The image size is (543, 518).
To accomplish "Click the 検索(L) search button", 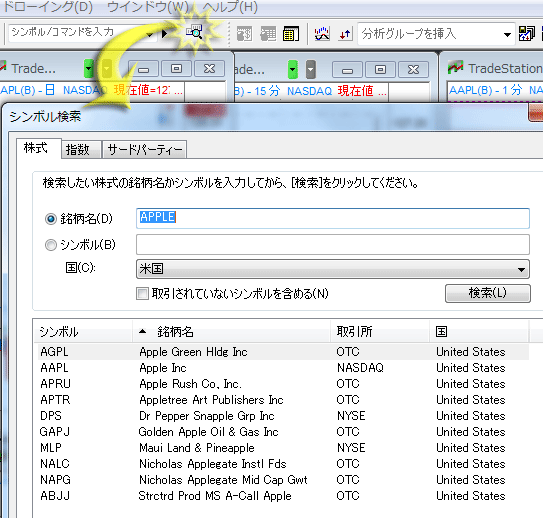I will tap(488, 293).
